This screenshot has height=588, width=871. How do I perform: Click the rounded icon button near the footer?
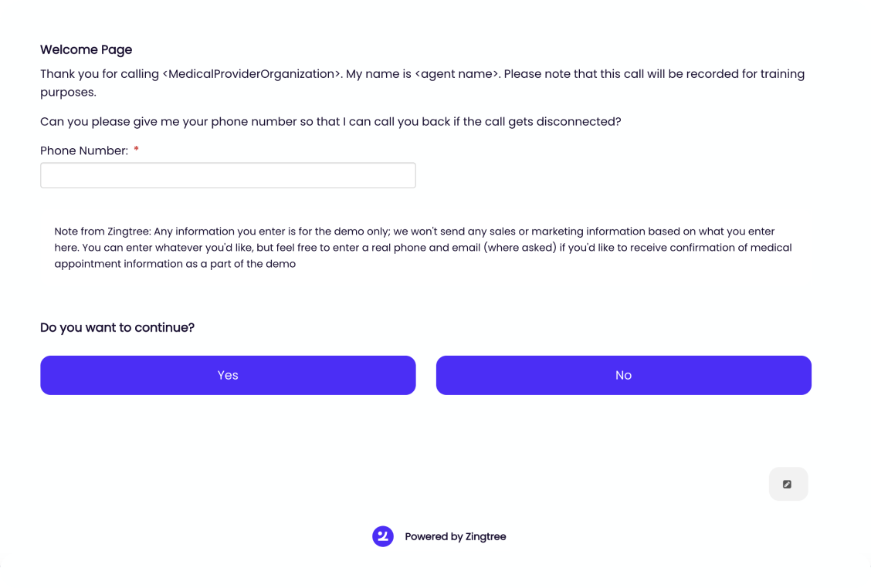coord(788,484)
